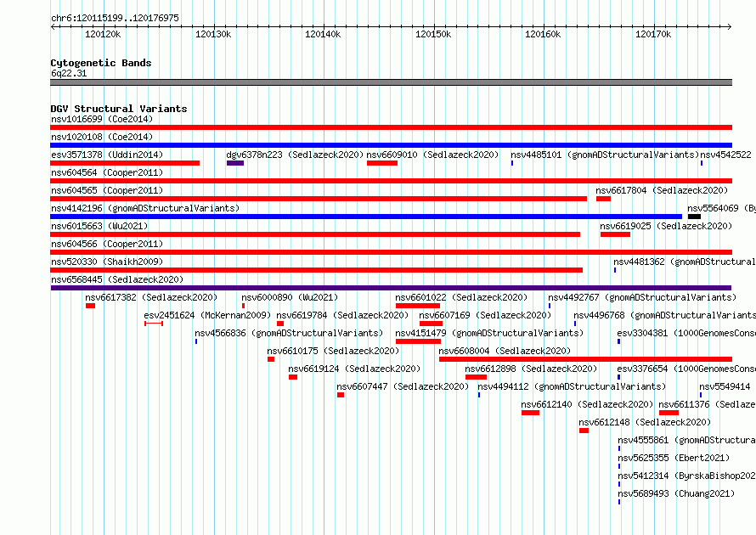Click the 120160k ruler position label
756x535 pixels.
[543, 34]
